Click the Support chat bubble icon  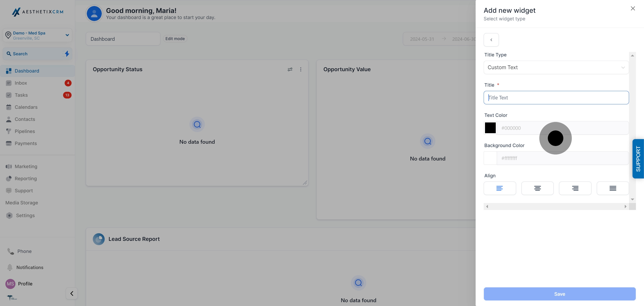9,191
